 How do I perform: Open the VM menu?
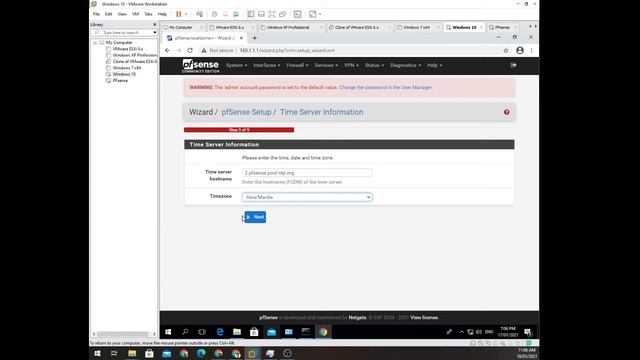(x=135, y=14)
